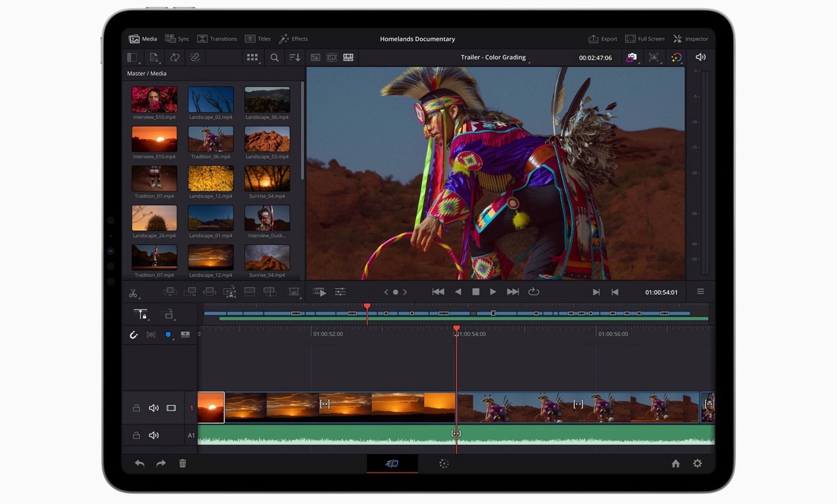Delete with the trash can icon
The height and width of the screenshot is (504, 837).
click(182, 463)
